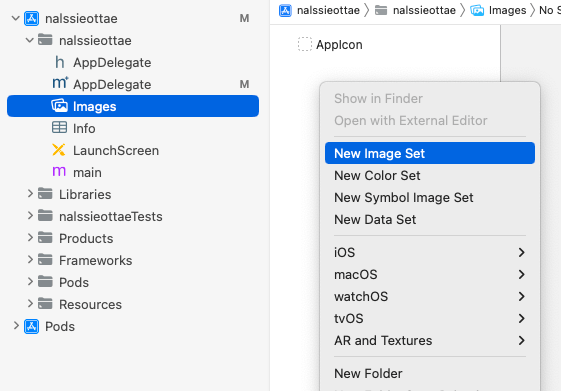Screen dimensions: 561x391
Task: Click the M status badge beside AppDelegate
Action: point(244,84)
